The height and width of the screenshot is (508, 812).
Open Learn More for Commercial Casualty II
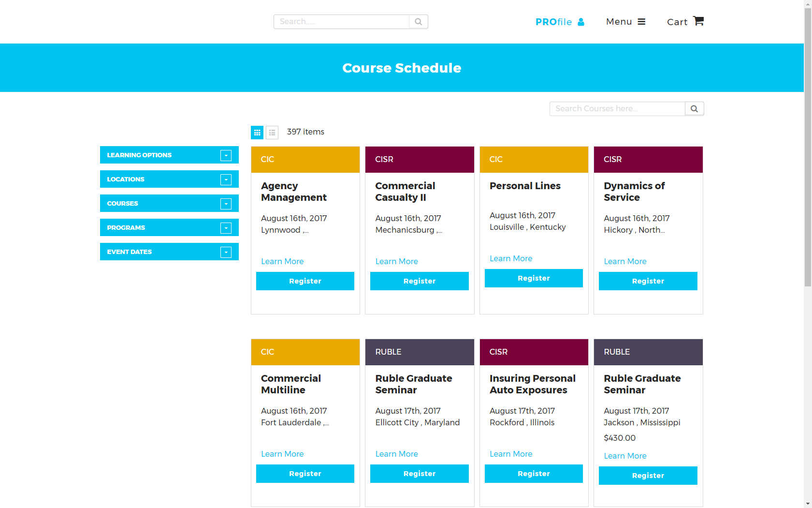[x=396, y=261]
